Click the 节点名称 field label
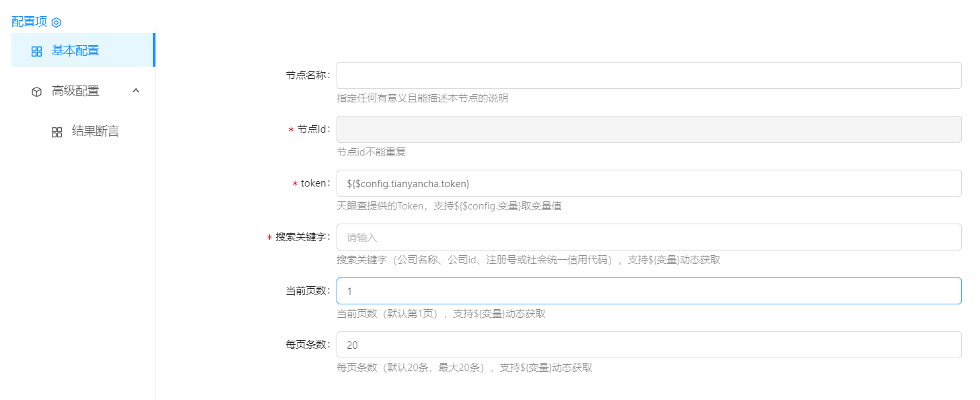Viewport: 980px width, 400px height. tap(308, 75)
